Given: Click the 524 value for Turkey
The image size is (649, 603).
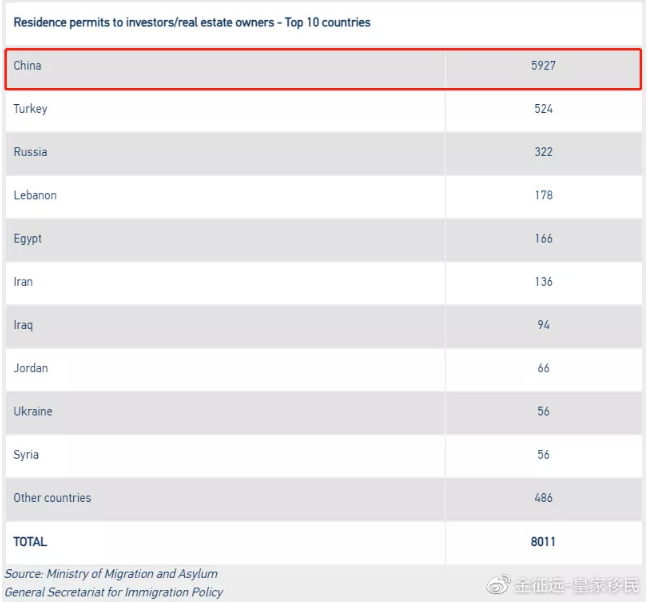Looking at the screenshot, I should [543, 109].
